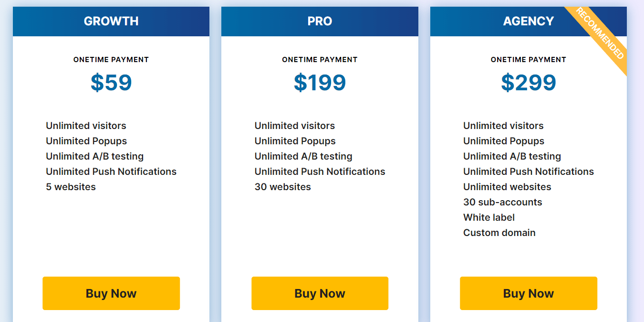Select the PRO plan header

(x=320, y=21)
